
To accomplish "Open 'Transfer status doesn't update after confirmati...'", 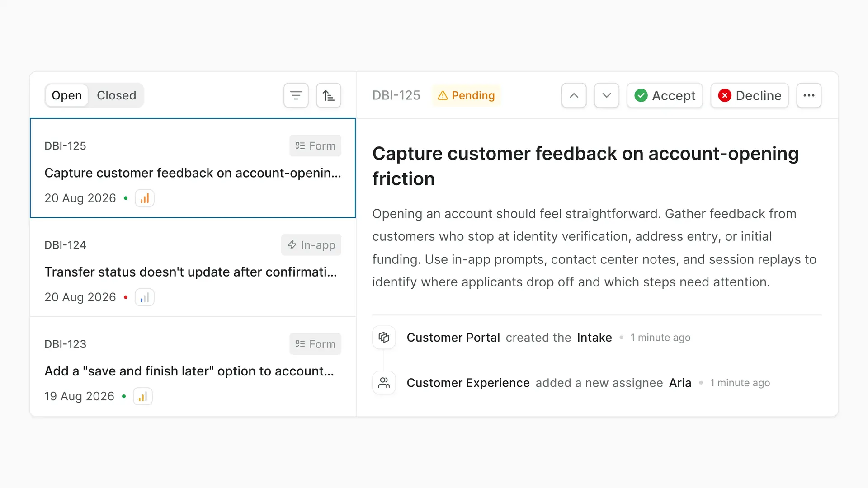I will (193, 267).
